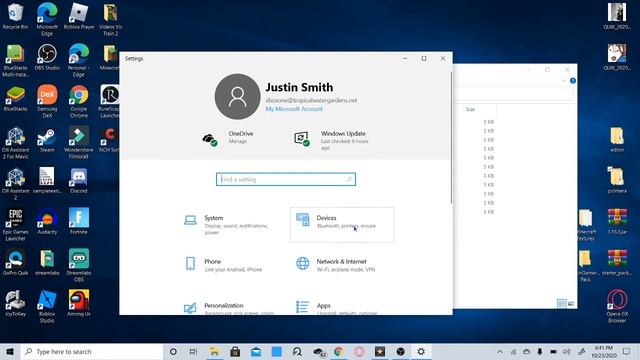Open the taskbar clock and date
Viewport: 640px width, 360px height.
click(x=603, y=351)
